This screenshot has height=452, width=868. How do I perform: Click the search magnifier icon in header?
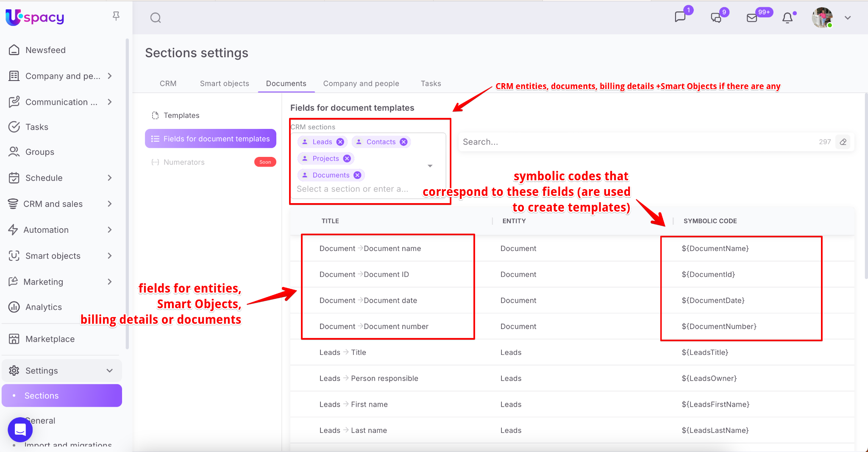click(x=156, y=18)
